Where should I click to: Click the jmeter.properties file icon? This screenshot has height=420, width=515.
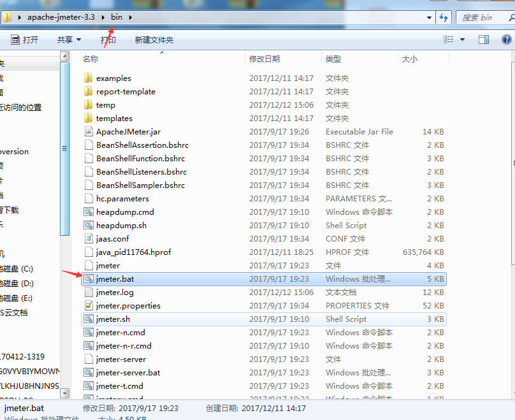89,306
